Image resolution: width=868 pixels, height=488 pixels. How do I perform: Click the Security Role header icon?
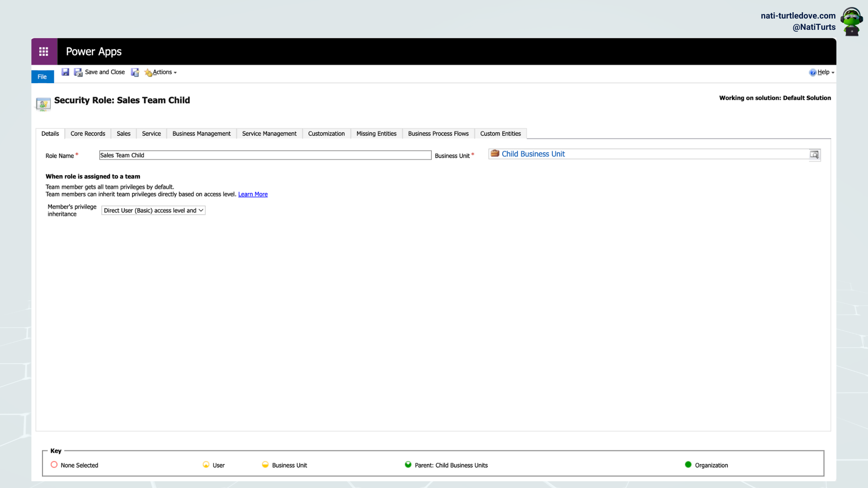pyautogui.click(x=43, y=104)
